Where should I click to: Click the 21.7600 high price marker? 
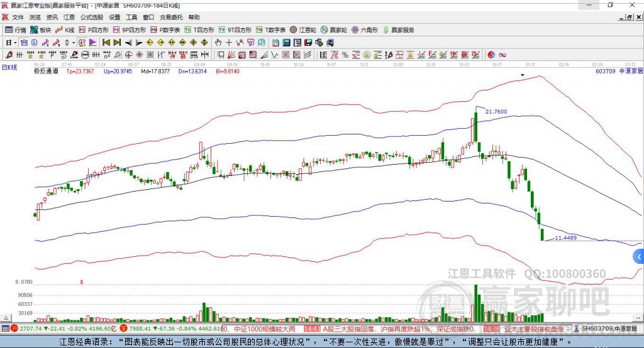coord(496,112)
